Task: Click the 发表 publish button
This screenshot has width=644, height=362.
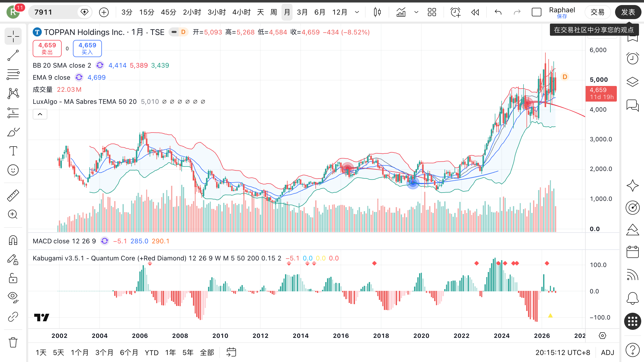Action: 628,12
